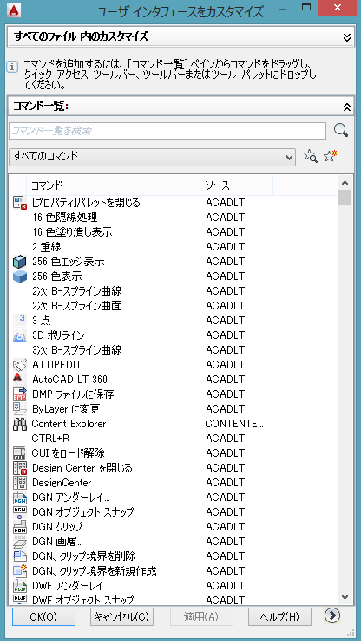Select the 3次 B-スプライン曲線 row
Image resolution: width=361 pixels, height=644 pixels.
tap(174, 350)
